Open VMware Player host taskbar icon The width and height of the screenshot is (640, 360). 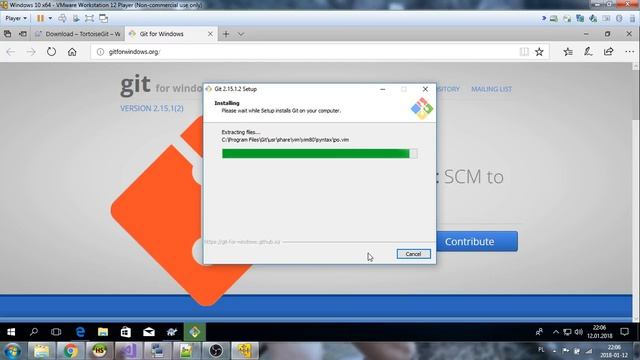point(244,351)
